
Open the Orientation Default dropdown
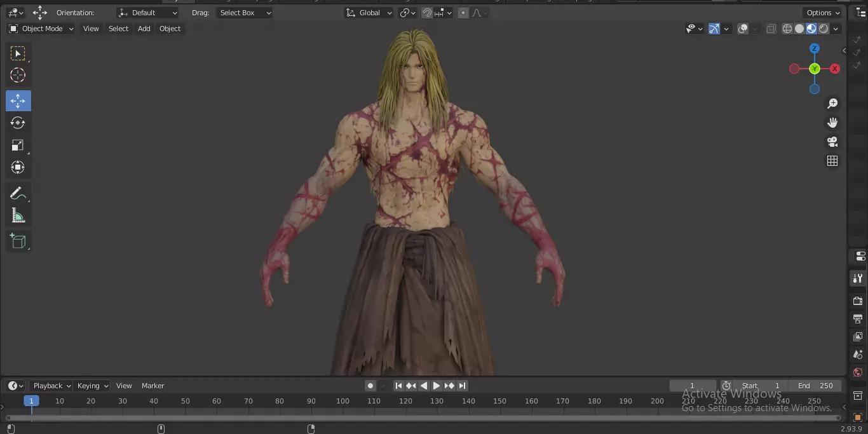(x=147, y=13)
